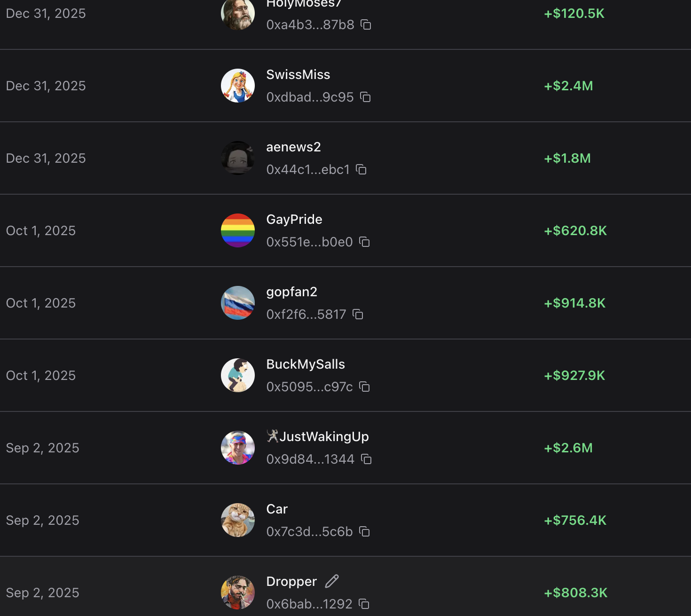
Task: Copy SwissMiss wallet address icon
Action: pyautogui.click(x=365, y=97)
